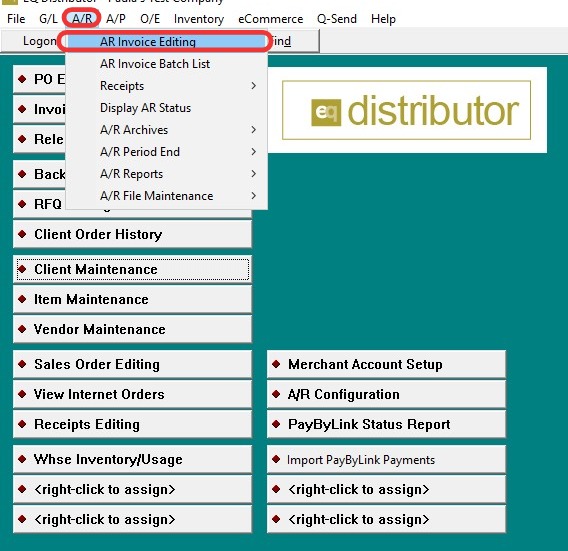Choose AR Invoice Batch List

(x=166, y=64)
